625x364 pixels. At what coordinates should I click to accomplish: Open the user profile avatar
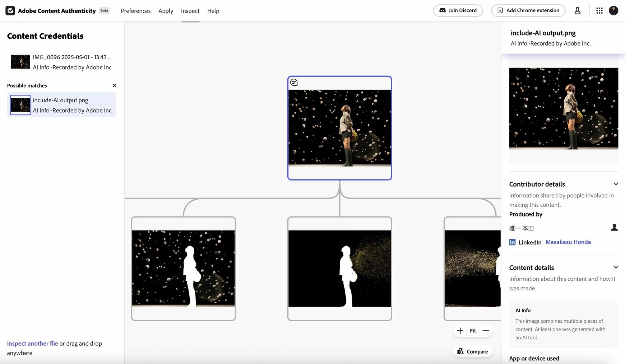point(614,11)
